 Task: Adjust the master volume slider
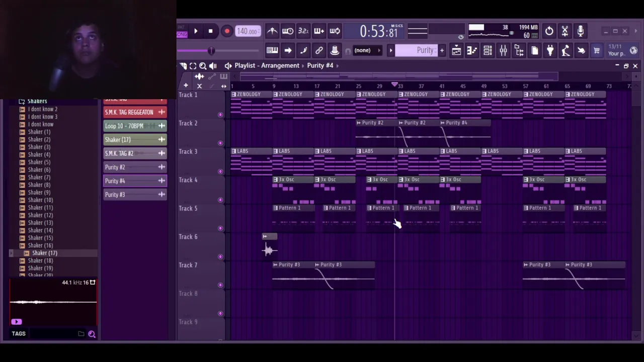tap(211, 50)
